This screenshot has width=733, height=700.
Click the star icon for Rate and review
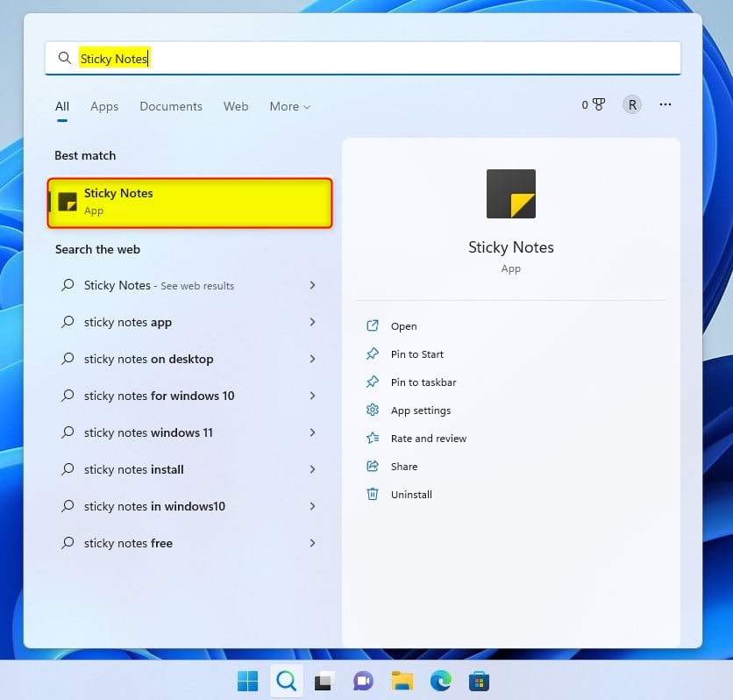pyautogui.click(x=373, y=438)
